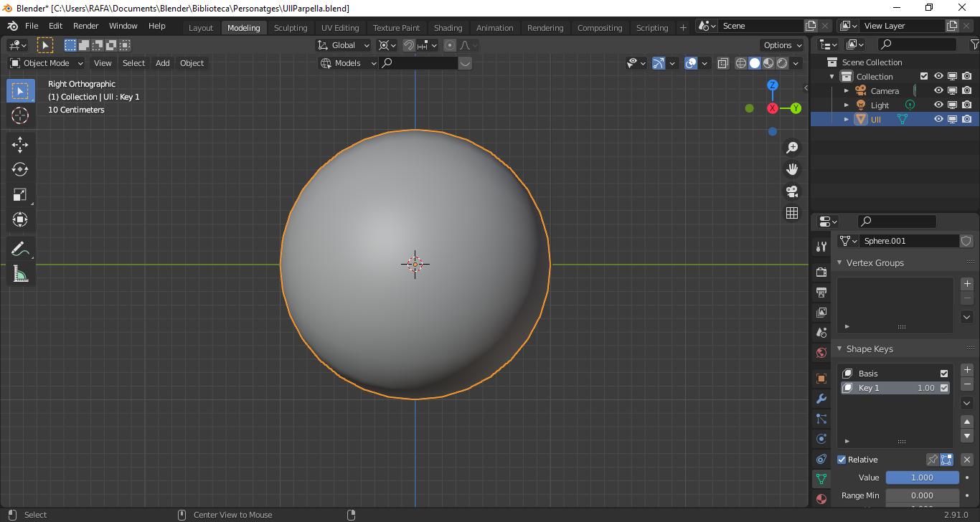This screenshot has width=980, height=522.
Task: Open the Global transform orientation dropdown
Action: tap(345, 45)
